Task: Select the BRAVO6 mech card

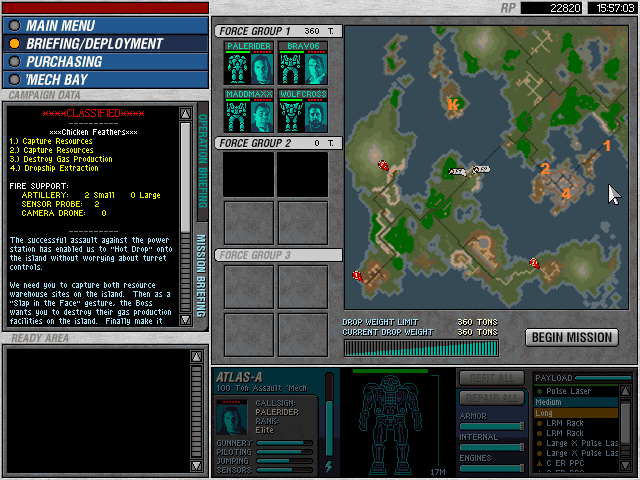Action: pyautogui.click(x=303, y=63)
